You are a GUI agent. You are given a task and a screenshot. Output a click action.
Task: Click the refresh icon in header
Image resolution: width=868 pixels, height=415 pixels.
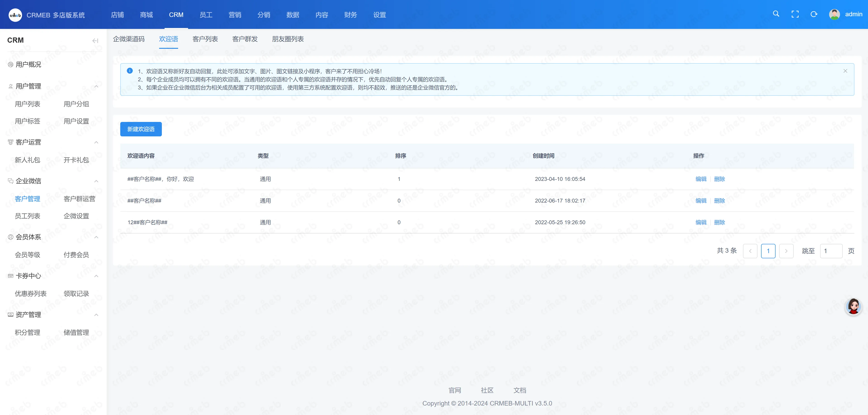pos(814,14)
